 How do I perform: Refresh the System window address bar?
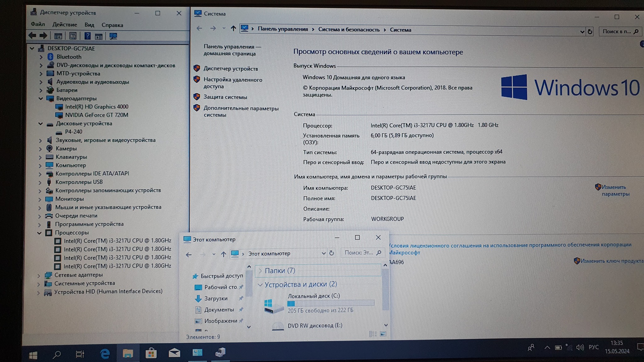tap(590, 31)
